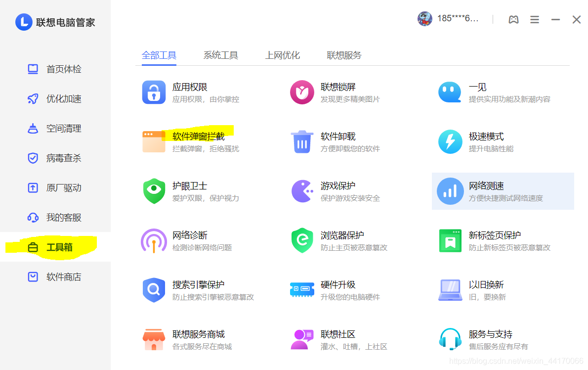Open 联想服务商城 store icon

tap(154, 340)
